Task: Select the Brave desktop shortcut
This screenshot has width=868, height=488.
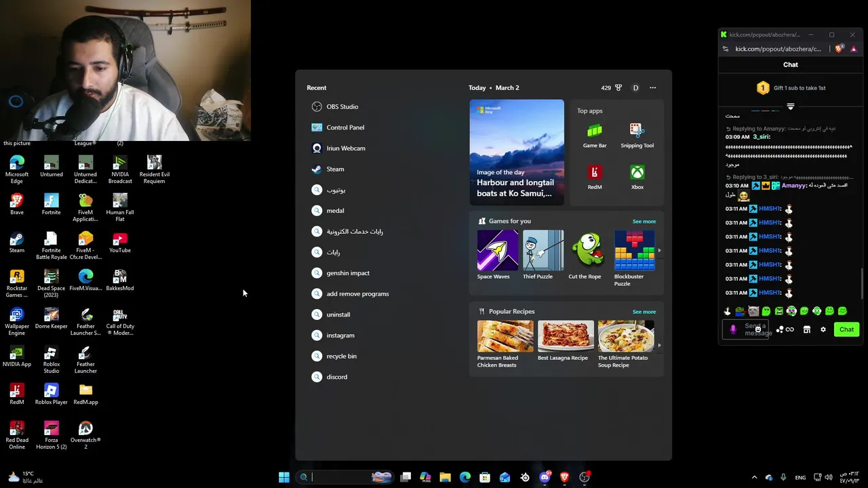Action: 17,204
